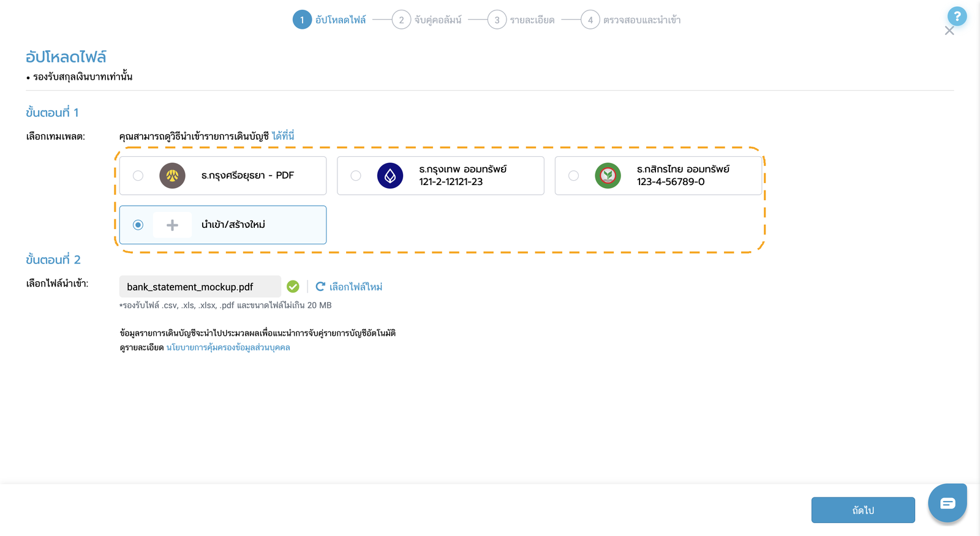The image size is (980, 536).
Task: Click the refresh icon beside เลือกไฟล์ใหม่
Action: pyautogui.click(x=320, y=286)
